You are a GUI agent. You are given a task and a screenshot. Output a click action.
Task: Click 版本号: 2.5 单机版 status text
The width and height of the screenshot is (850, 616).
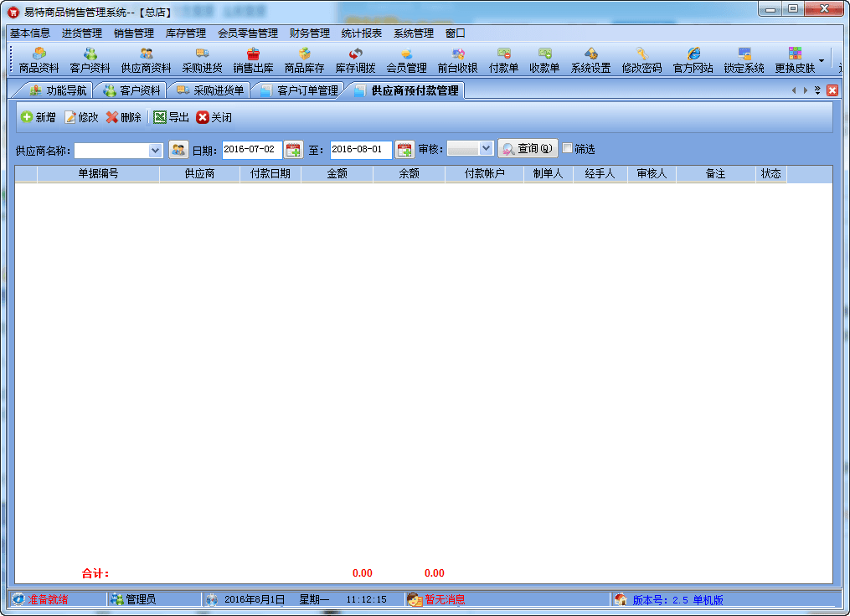[677, 600]
